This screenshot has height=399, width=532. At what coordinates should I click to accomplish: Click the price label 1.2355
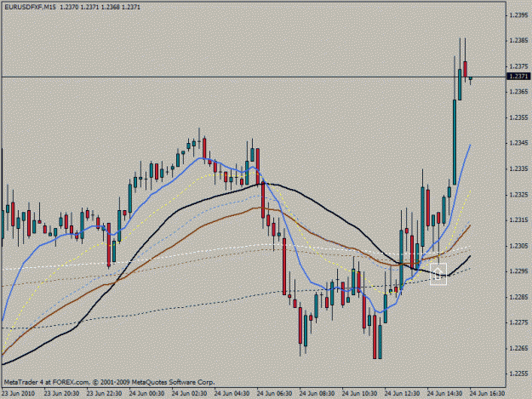[x=519, y=117]
